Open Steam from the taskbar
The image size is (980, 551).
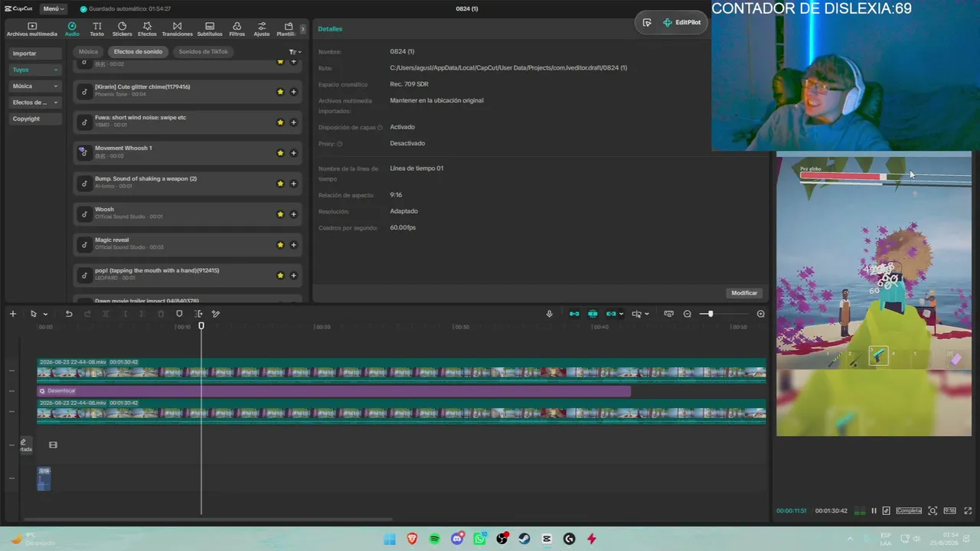click(524, 539)
